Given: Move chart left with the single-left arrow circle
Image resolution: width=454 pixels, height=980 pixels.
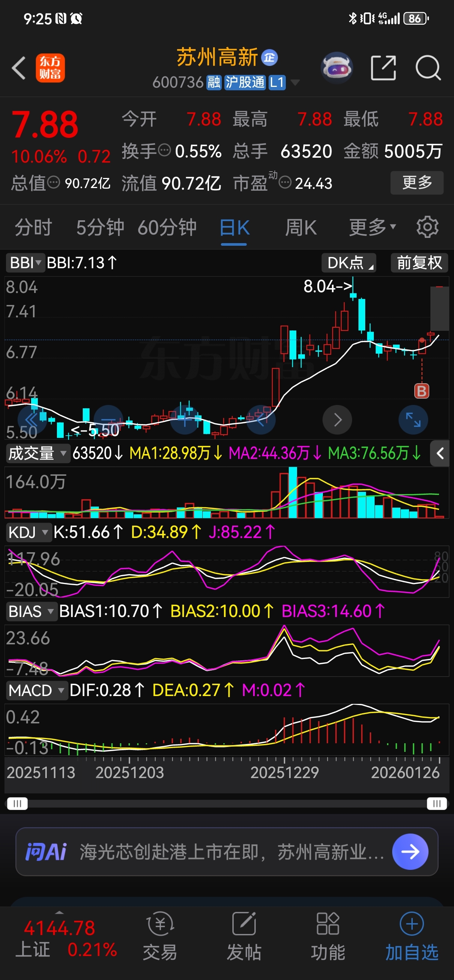Looking at the screenshot, I should point(261,420).
